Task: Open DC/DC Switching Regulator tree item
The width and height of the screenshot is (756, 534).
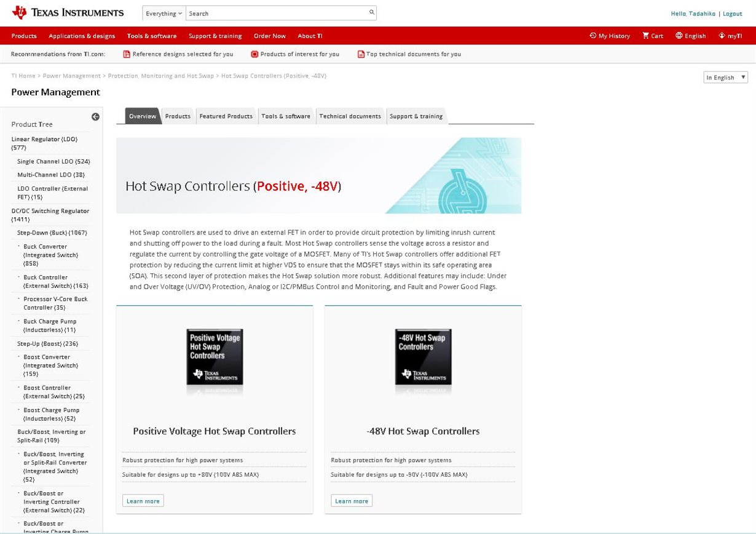Action: [x=50, y=215]
